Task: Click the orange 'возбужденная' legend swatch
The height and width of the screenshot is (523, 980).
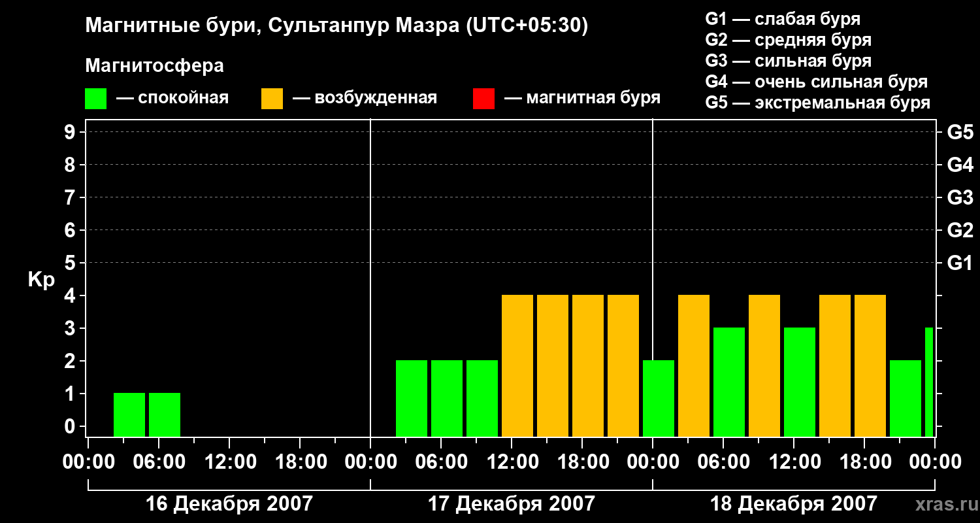Action: [272, 99]
